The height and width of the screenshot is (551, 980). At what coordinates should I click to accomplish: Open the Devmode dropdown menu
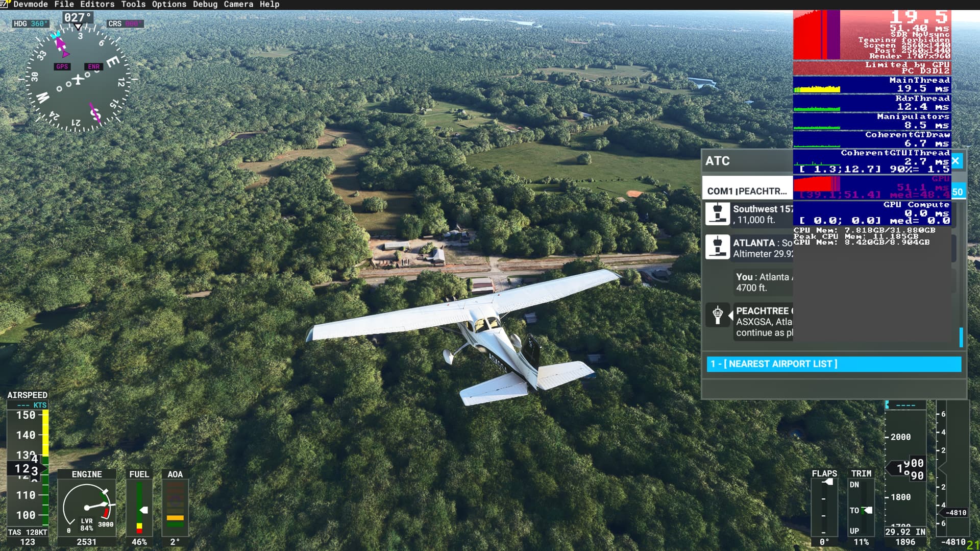click(30, 4)
